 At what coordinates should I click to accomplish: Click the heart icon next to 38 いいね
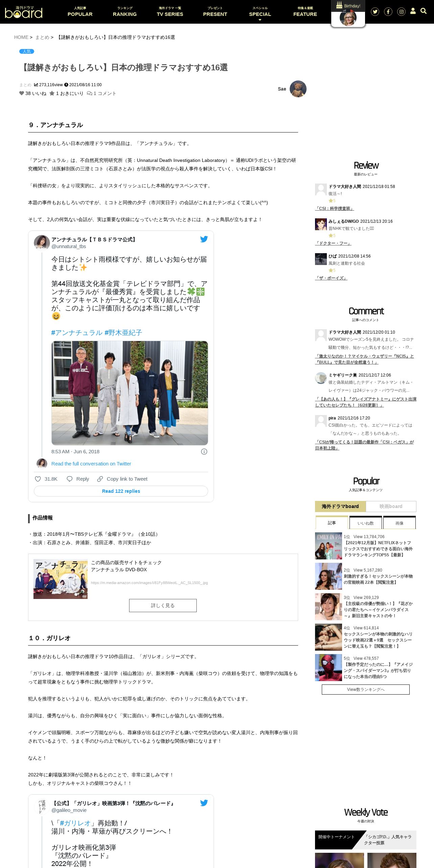click(x=22, y=93)
